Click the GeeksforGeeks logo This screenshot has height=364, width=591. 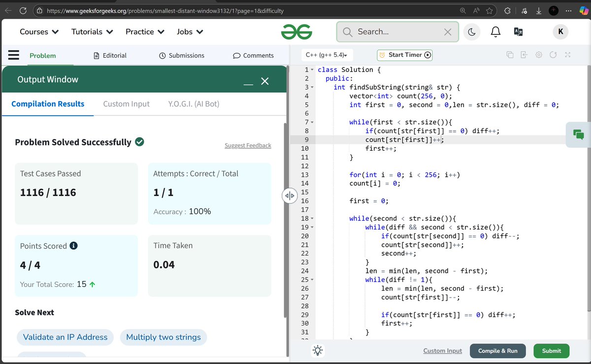click(296, 32)
